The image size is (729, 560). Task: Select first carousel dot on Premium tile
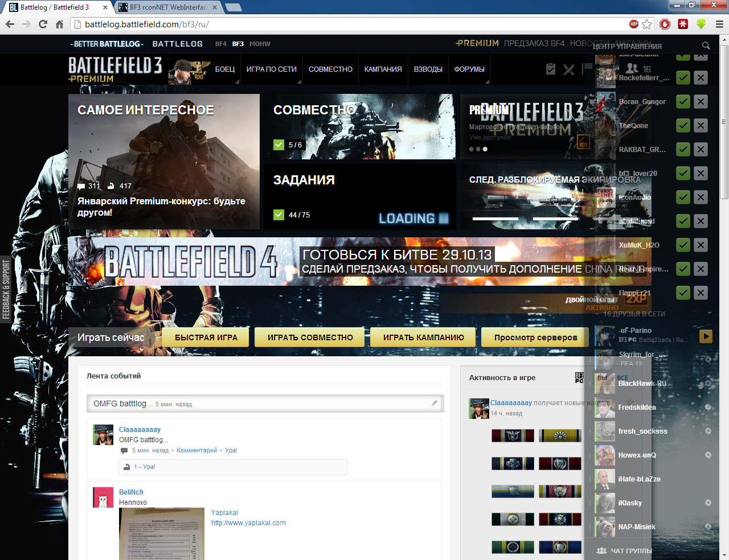point(472,149)
